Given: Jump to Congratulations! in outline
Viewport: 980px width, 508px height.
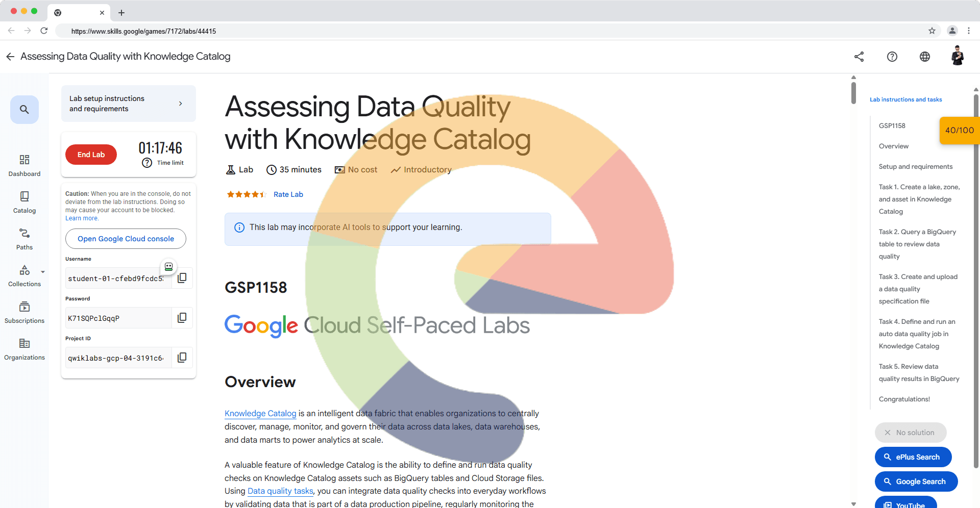Looking at the screenshot, I should (x=904, y=399).
